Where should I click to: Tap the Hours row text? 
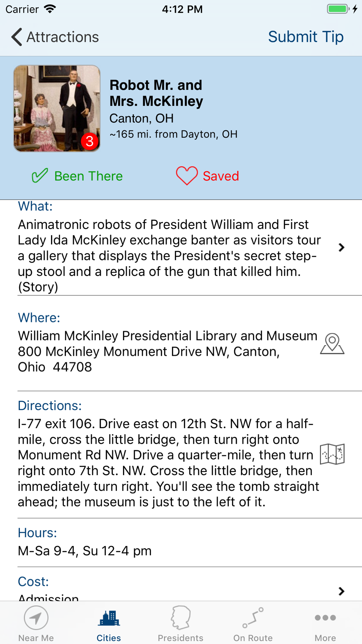[x=85, y=551]
